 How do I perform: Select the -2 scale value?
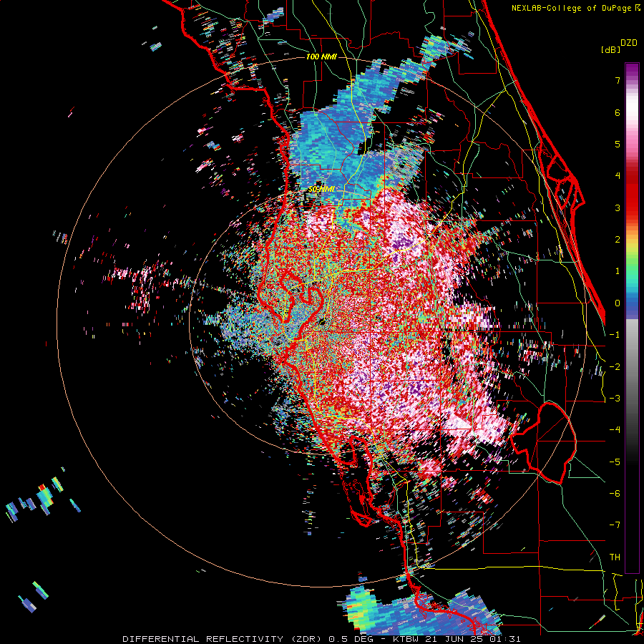(615, 367)
